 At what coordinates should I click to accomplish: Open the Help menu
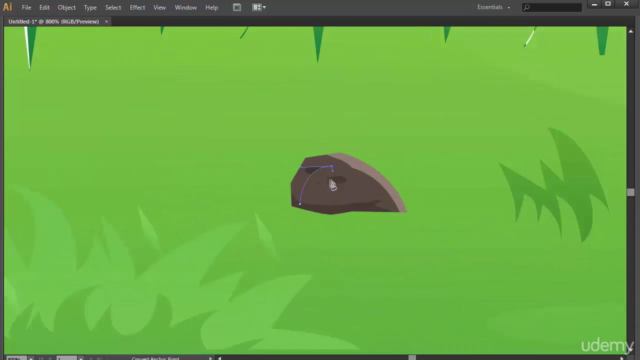coord(211,7)
